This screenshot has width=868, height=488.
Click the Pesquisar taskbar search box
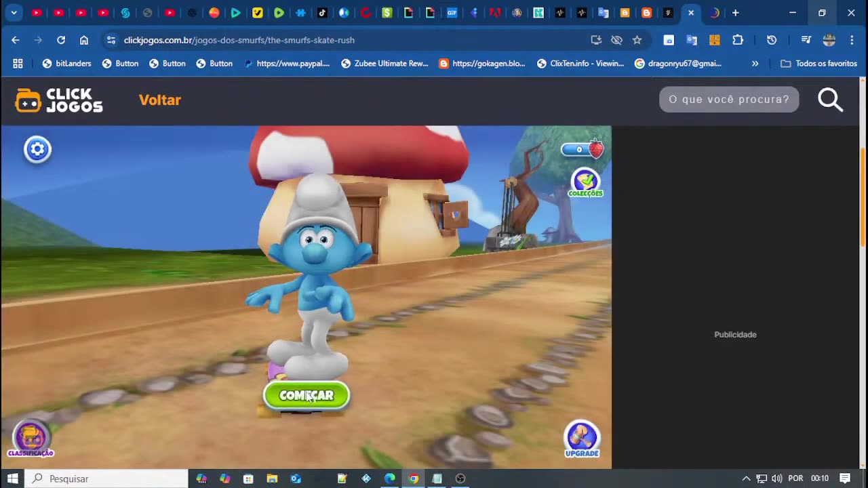click(x=106, y=479)
